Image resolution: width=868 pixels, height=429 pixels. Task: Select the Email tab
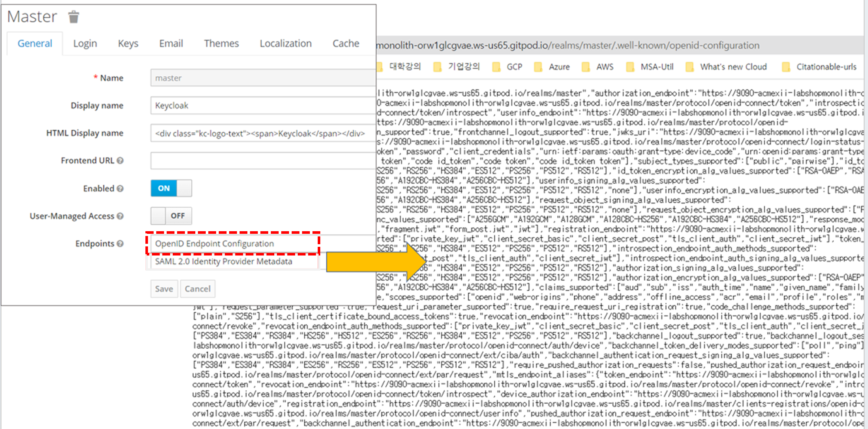pyautogui.click(x=171, y=43)
